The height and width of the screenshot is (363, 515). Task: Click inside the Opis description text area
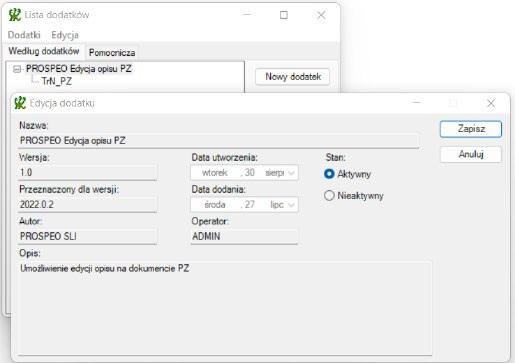coord(225,308)
